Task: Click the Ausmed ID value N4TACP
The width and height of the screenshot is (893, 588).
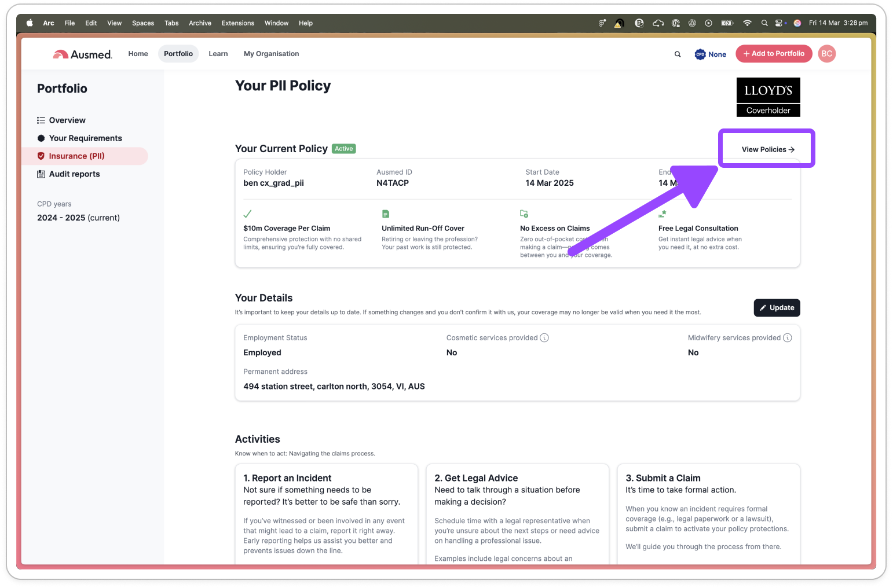Action: point(393,183)
